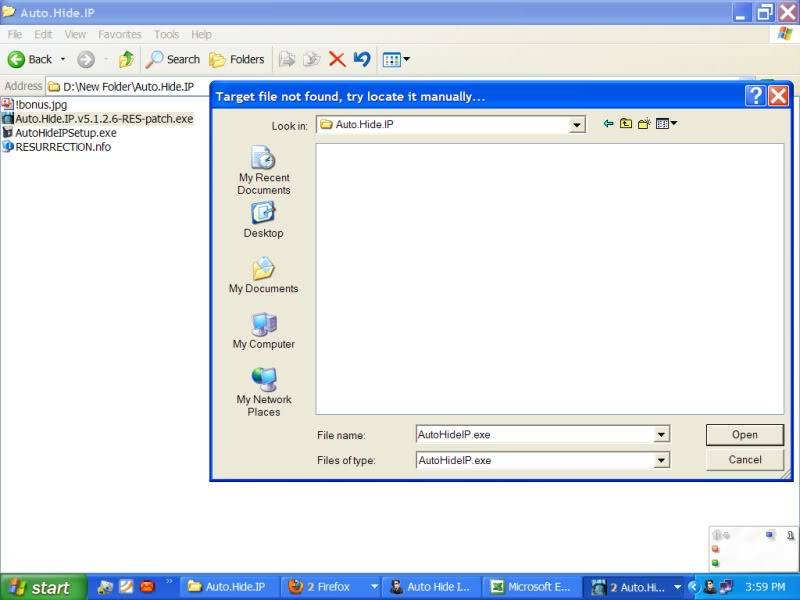The image size is (800, 600).
Task: Switch to Microsoft E... taskbar button
Action: [533, 587]
